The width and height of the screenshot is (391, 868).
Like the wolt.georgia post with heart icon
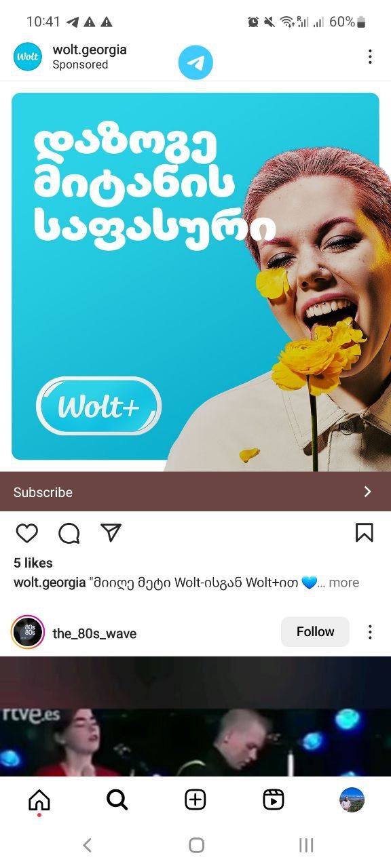27,534
